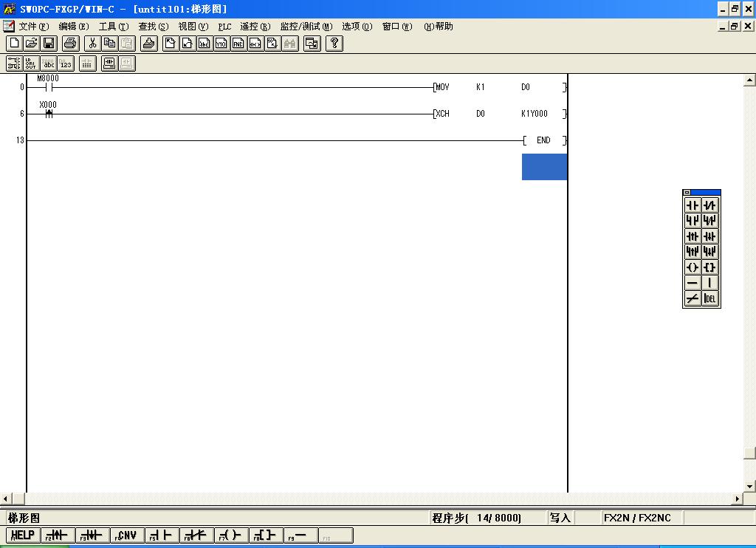The image size is (756, 548).
Task: Click the question mark help icon
Action: tap(334, 44)
